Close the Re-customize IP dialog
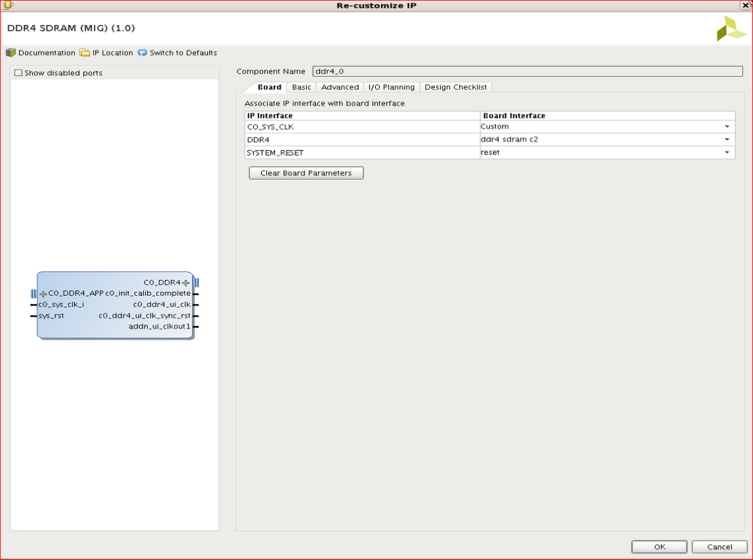Screen dimensions: 753x560 [x=746, y=6]
